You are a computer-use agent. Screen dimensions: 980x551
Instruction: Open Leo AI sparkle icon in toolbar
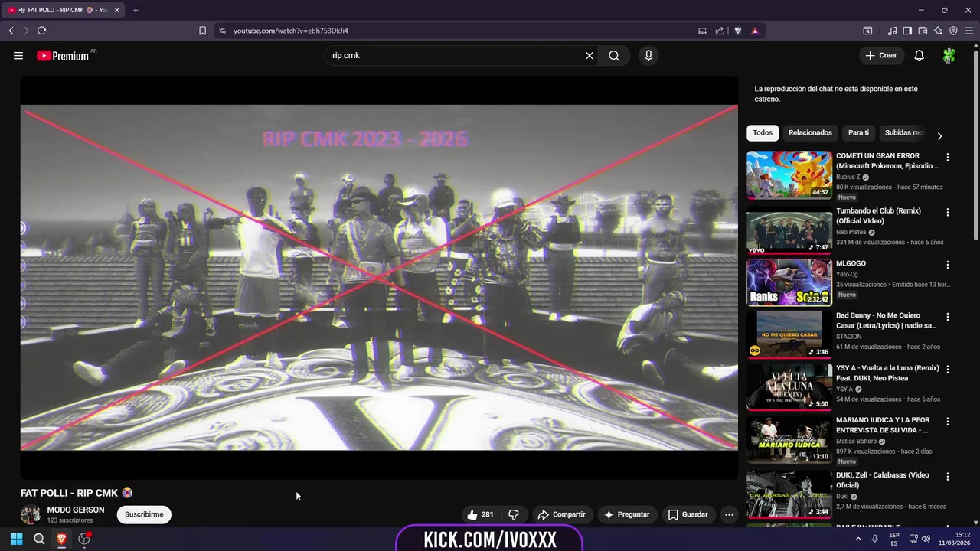tap(938, 31)
